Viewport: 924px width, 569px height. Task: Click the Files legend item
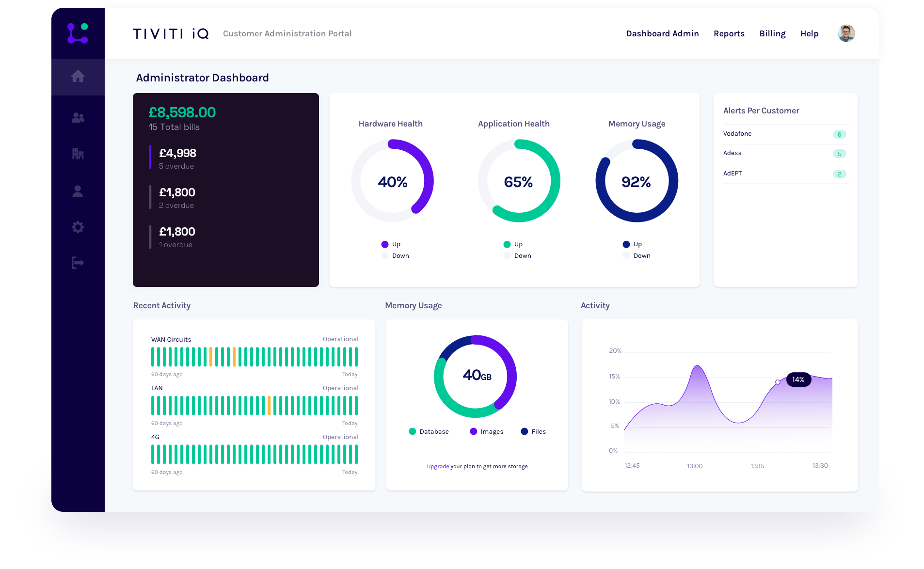533,432
